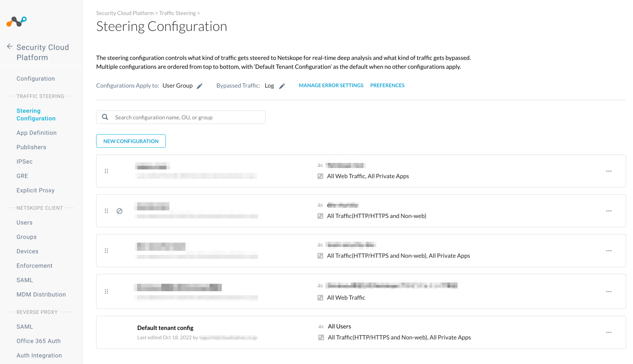Click the Netskope logo
This screenshot has width=633, height=364.
[x=16, y=21]
